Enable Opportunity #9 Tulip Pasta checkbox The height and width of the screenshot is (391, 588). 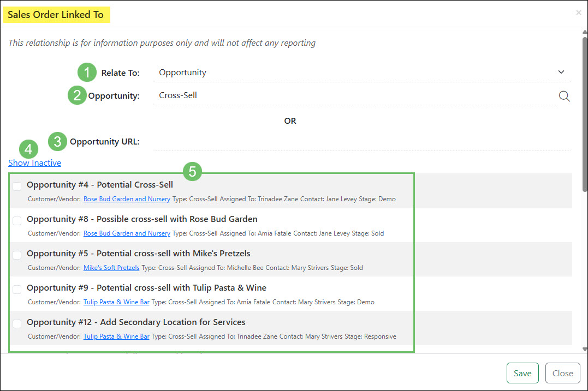click(x=16, y=289)
